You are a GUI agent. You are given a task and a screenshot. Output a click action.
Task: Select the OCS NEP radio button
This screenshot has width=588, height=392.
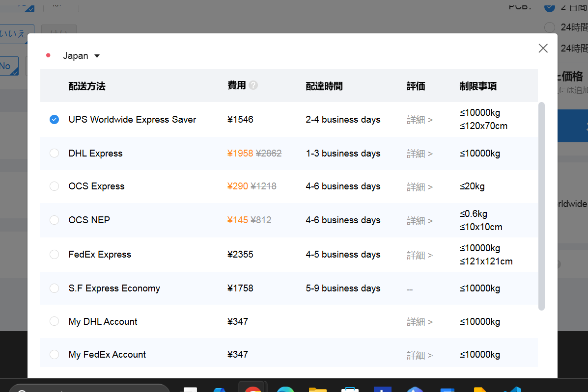[x=55, y=220]
